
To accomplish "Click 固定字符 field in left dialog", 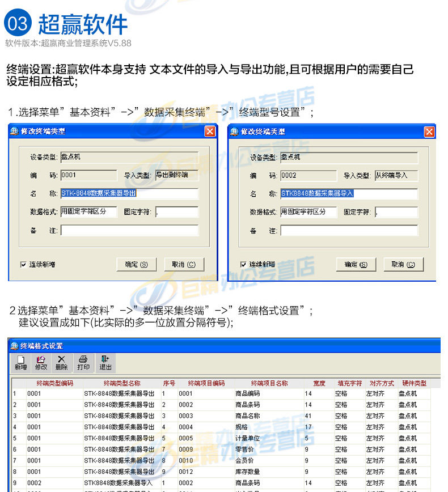I will pyautogui.click(x=177, y=212).
